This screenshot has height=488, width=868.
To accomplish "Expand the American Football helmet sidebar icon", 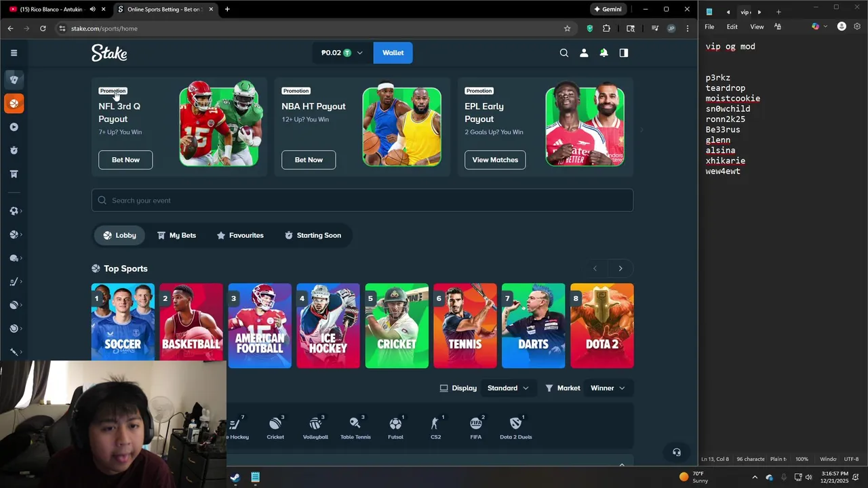I will (14, 258).
